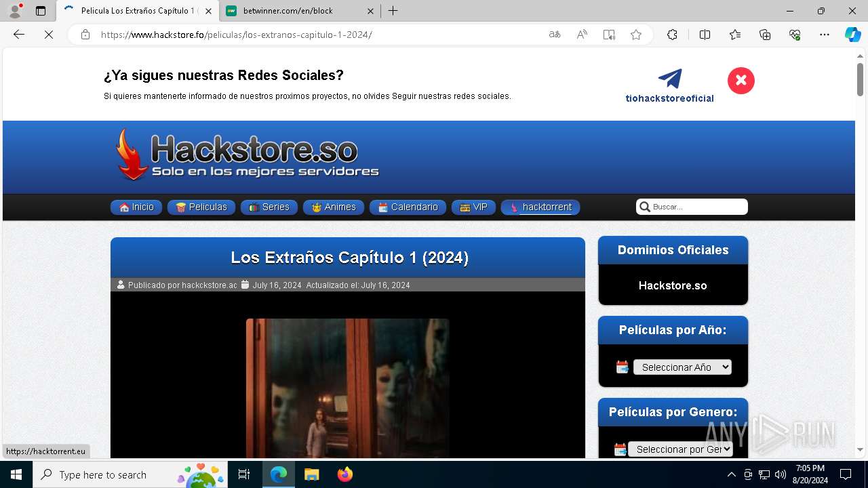This screenshot has width=868, height=488.
Task: Open the Copilot sidebar
Action: (x=852, y=35)
